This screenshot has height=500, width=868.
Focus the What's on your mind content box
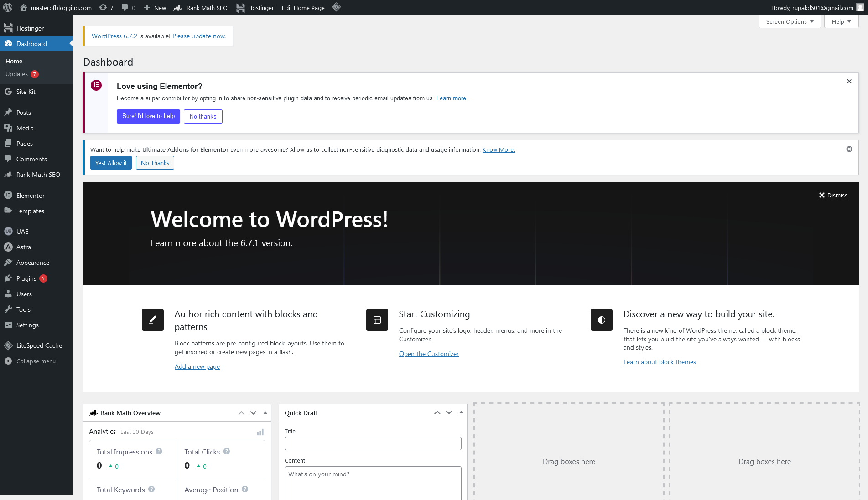click(373, 483)
